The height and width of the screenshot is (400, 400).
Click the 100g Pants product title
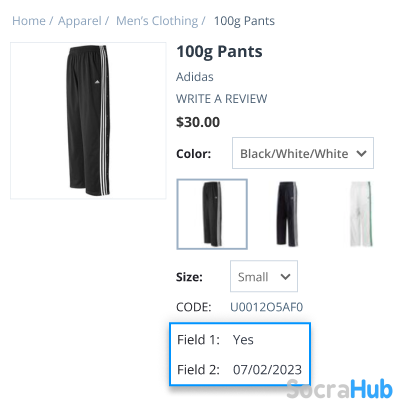[219, 52]
